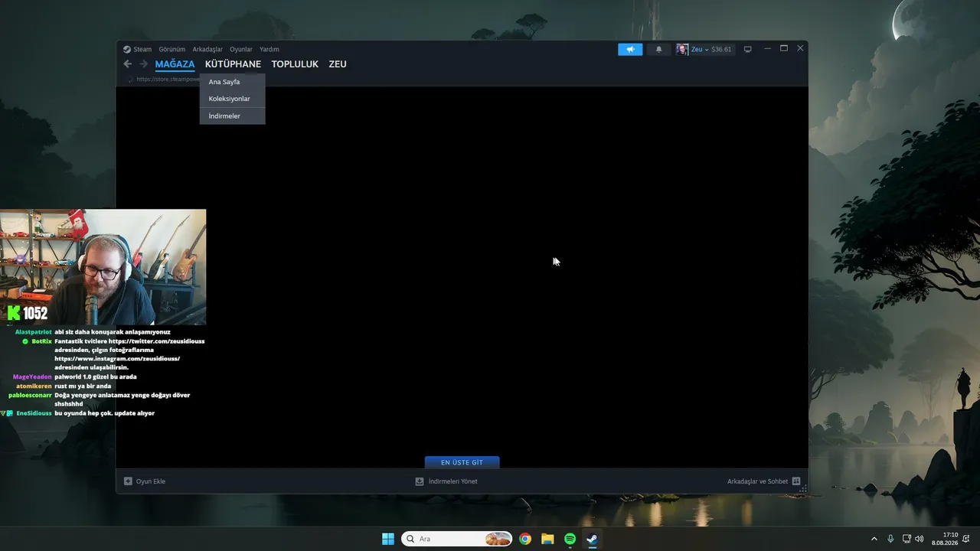Click the Windows taskbar search box

pos(456,539)
